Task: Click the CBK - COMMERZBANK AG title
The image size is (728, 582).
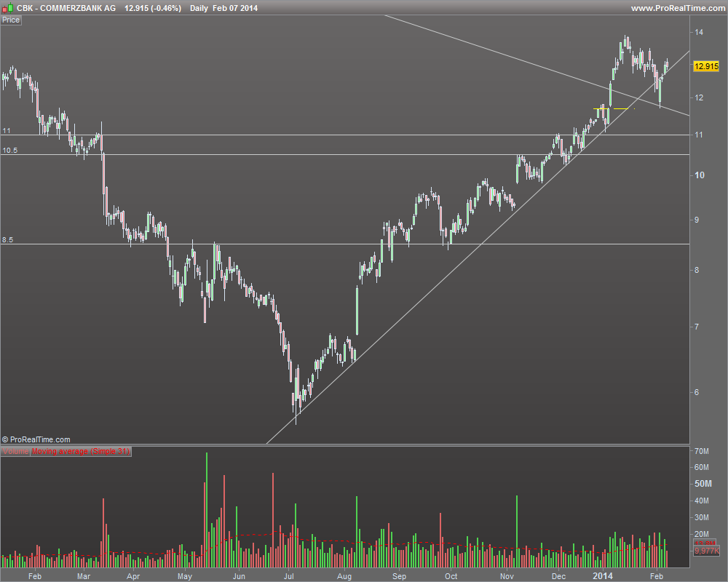Action: [66, 8]
